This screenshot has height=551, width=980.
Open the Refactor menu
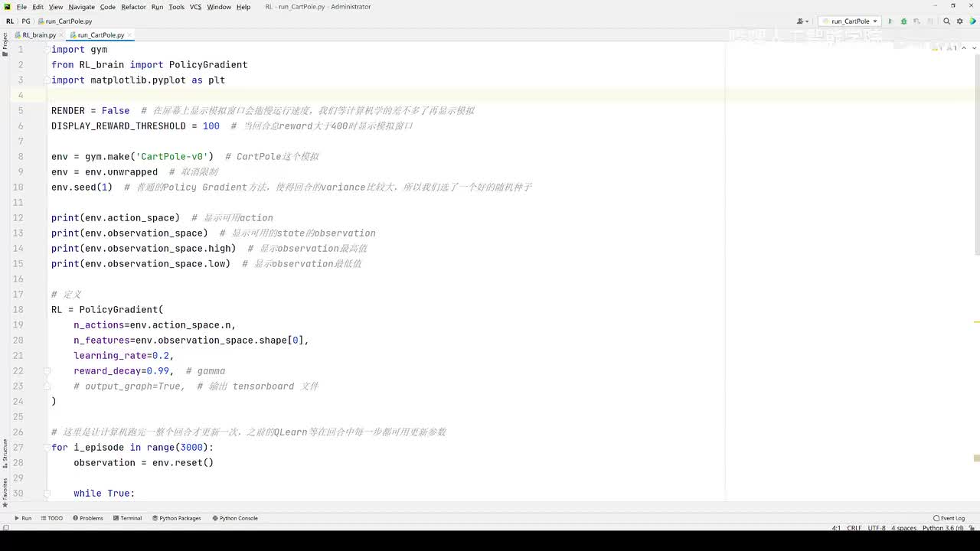133,7
